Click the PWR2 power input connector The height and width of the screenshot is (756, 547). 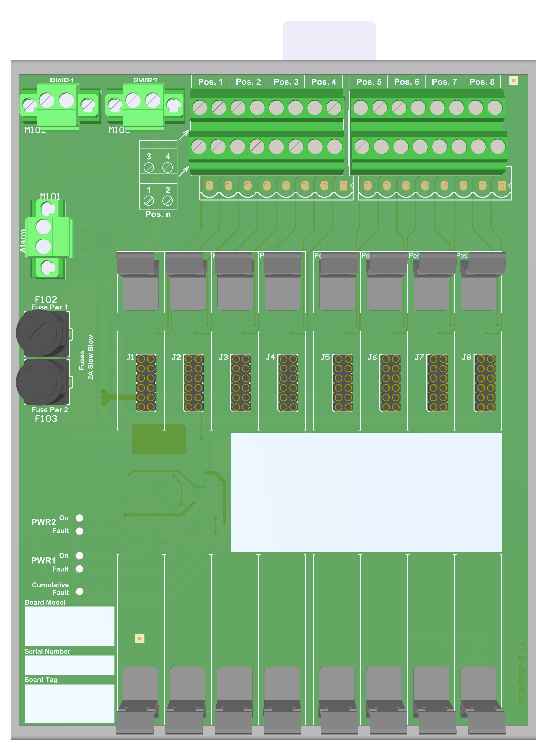[x=145, y=107]
